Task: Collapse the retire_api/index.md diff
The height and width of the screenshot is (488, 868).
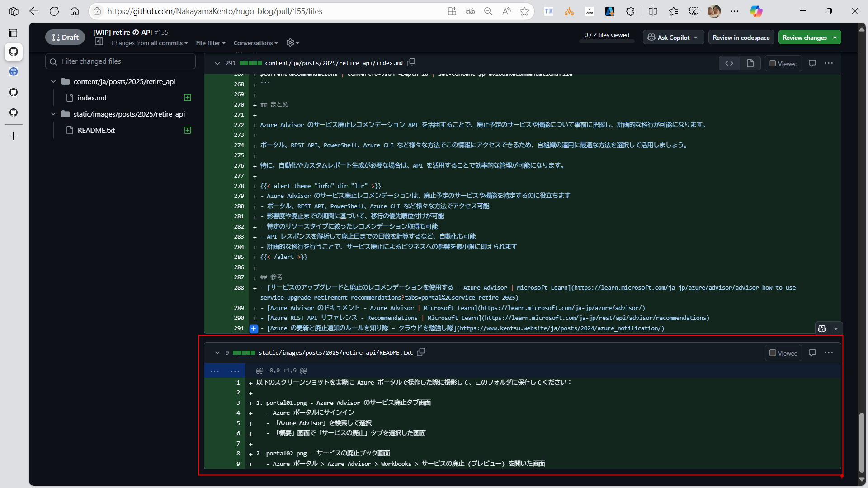Action: 217,63
